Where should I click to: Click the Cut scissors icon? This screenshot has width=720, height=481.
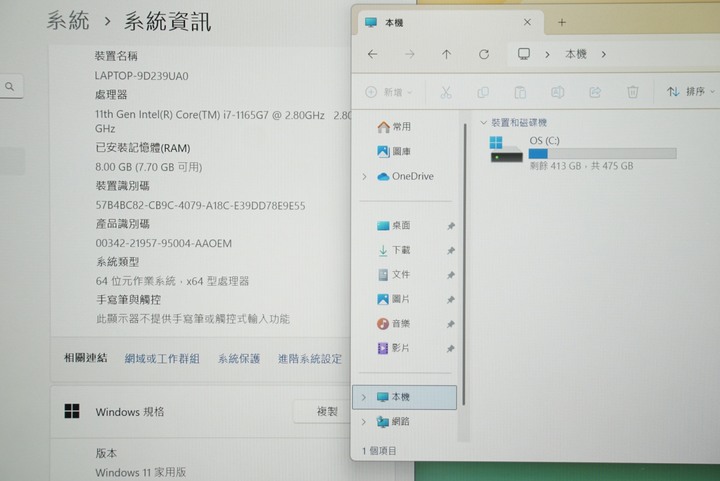click(x=445, y=92)
